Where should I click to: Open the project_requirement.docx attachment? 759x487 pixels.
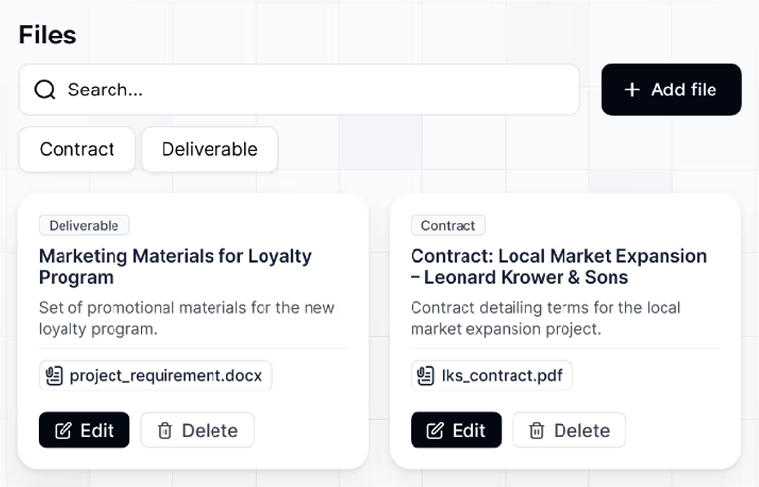click(x=155, y=376)
